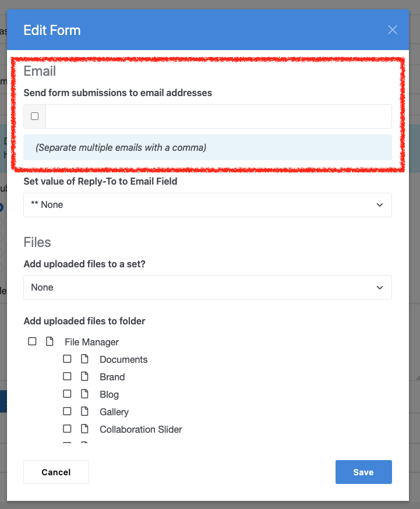420x509 pixels.
Task: Select the Blog folder tree item
Action: point(109,394)
